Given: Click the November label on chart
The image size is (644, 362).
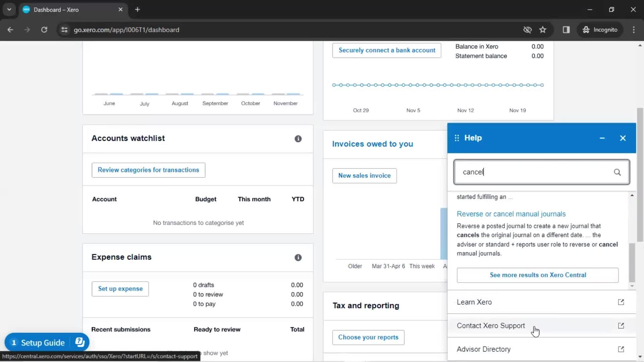Looking at the screenshot, I should pyautogui.click(x=285, y=104).
